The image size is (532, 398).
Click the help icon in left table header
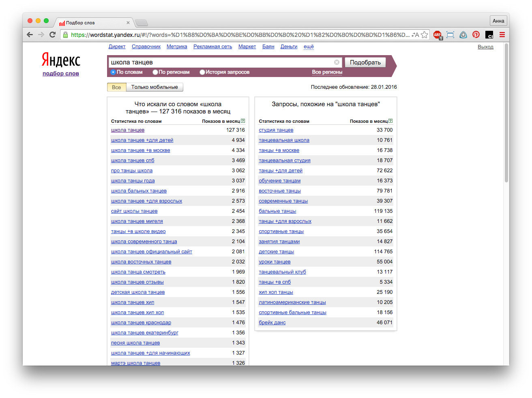(243, 121)
